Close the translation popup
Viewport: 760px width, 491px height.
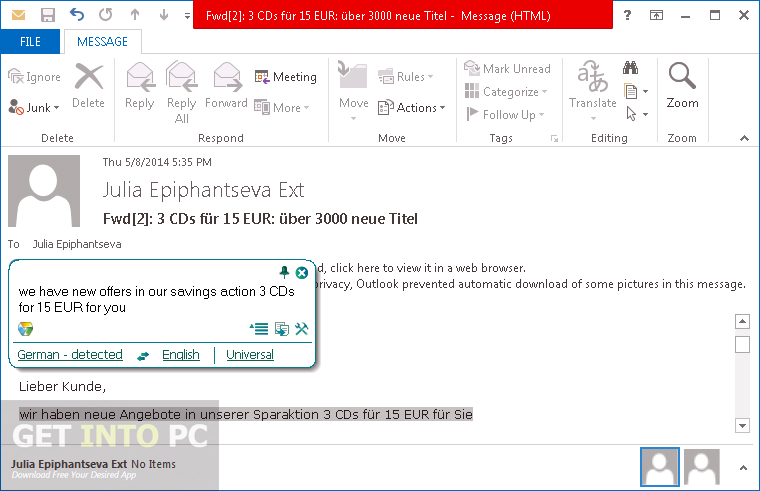tap(301, 273)
